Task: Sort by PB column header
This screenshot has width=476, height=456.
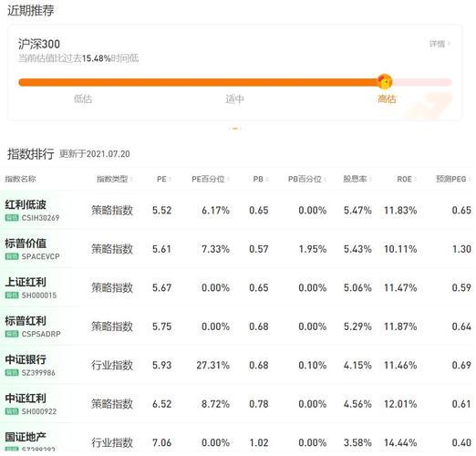Action: click(x=261, y=179)
